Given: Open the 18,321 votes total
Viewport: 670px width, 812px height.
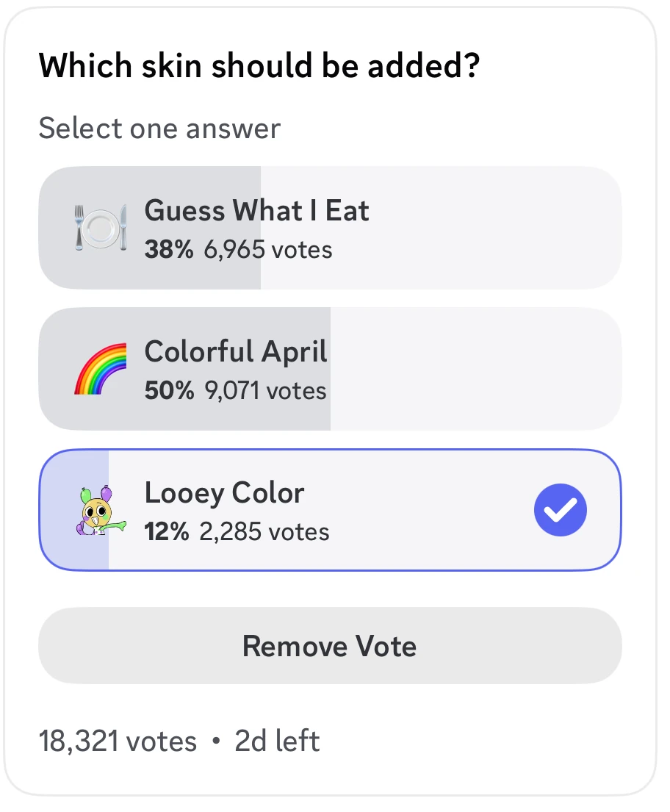Looking at the screenshot, I should point(118,741).
